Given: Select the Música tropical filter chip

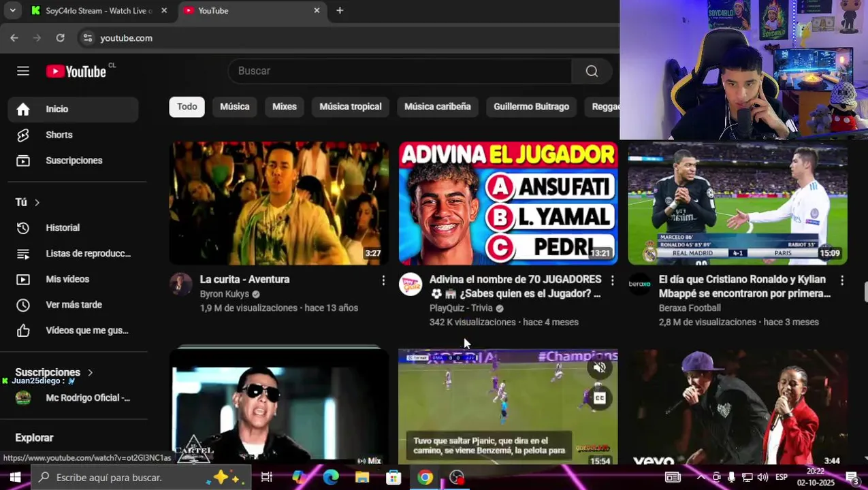Looking at the screenshot, I should click(351, 107).
